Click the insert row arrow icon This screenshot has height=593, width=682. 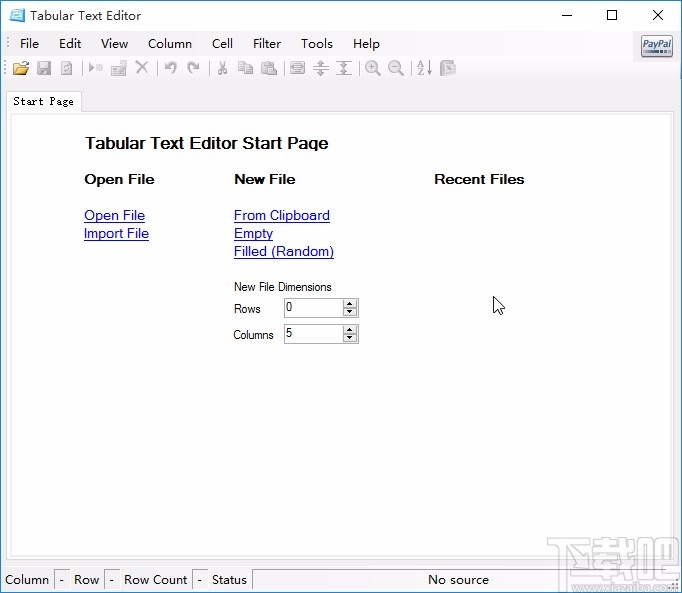click(x=95, y=68)
